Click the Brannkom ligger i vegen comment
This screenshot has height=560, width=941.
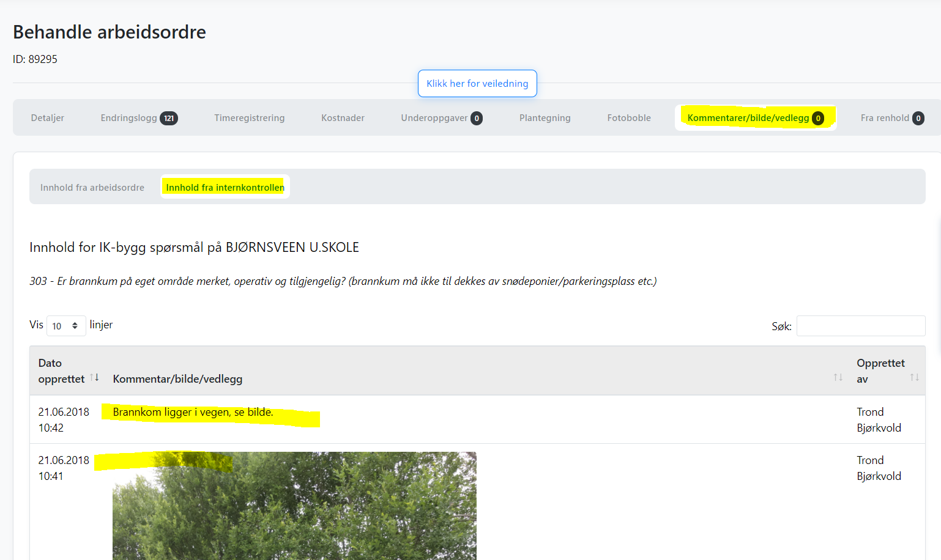pos(193,412)
